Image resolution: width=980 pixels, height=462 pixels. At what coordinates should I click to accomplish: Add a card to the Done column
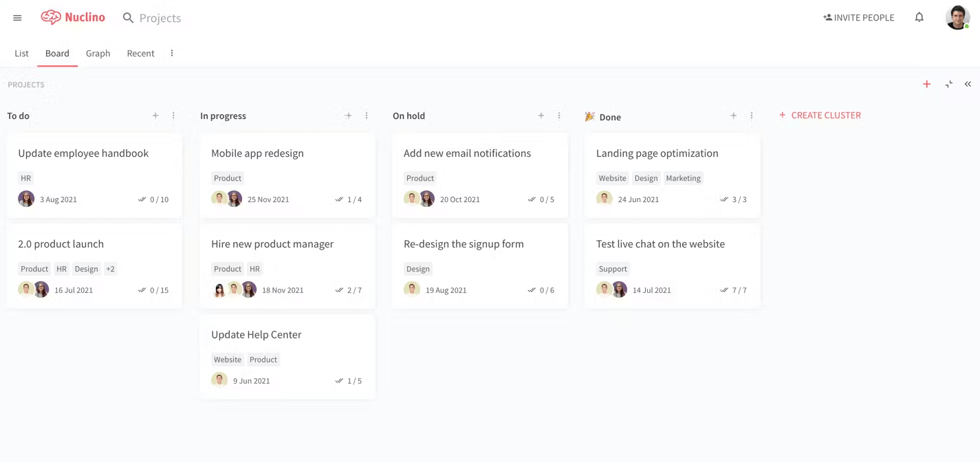[733, 115]
